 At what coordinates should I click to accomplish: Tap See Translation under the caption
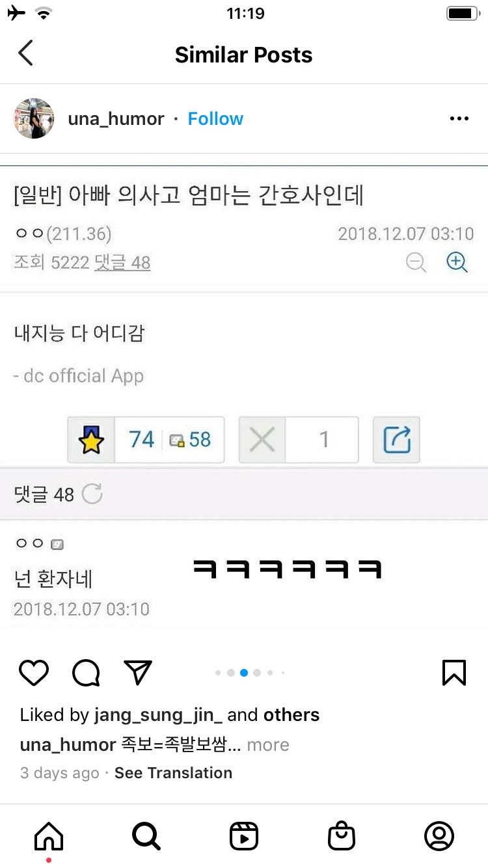click(x=173, y=773)
